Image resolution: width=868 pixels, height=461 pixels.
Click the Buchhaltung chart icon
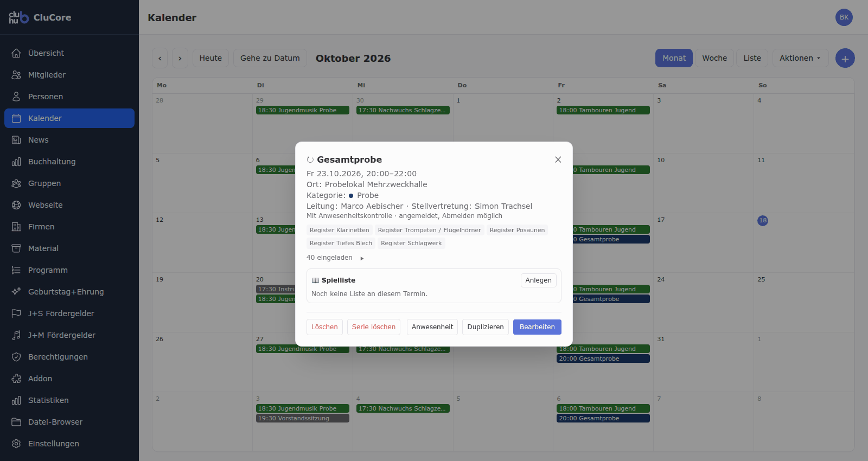(x=16, y=162)
